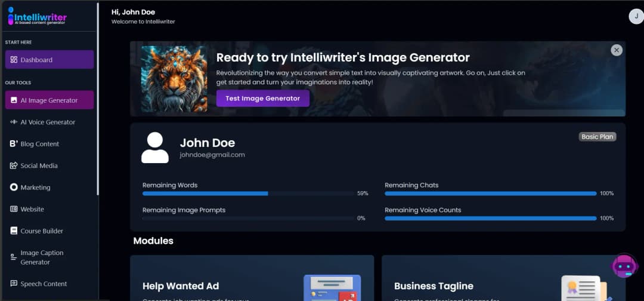Click the Speech Content chat icon

pos(14,283)
